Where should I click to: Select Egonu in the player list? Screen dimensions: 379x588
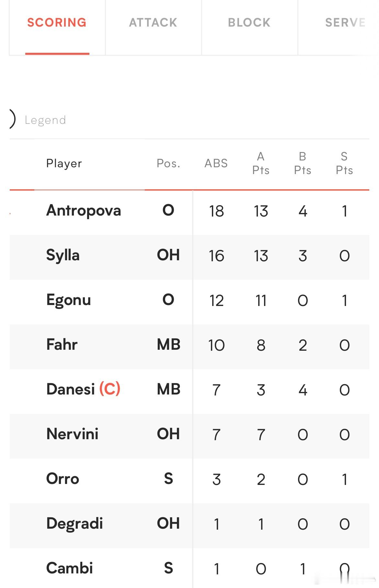point(69,300)
